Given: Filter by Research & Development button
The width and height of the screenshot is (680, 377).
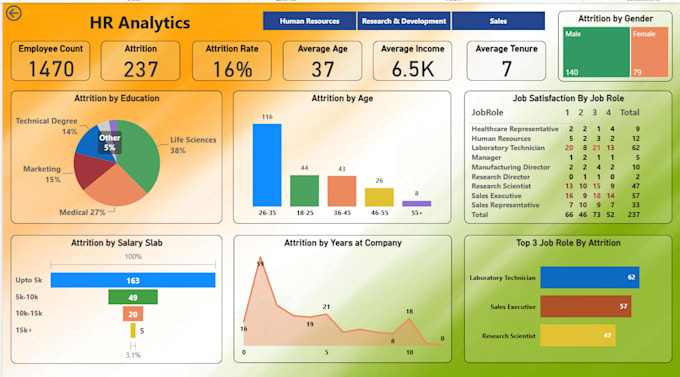Looking at the screenshot, I should tap(404, 21).
